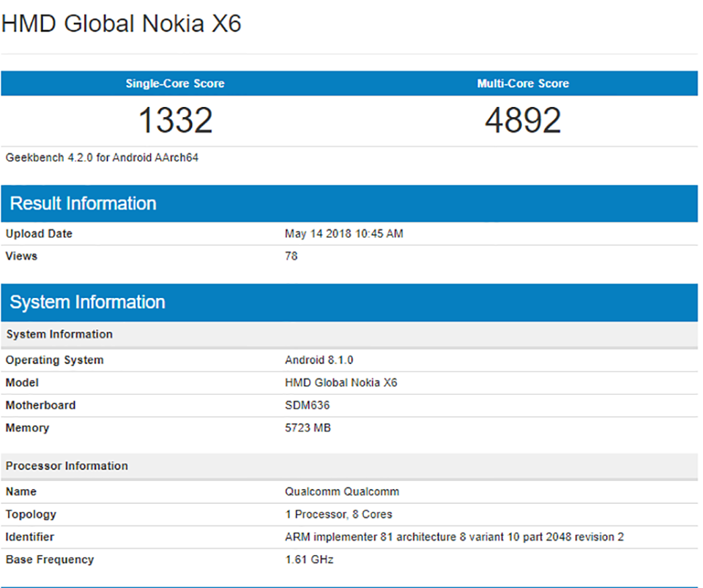Select the processor 'Name' row label
Viewport: 703px width, 588px height.
(21, 491)
